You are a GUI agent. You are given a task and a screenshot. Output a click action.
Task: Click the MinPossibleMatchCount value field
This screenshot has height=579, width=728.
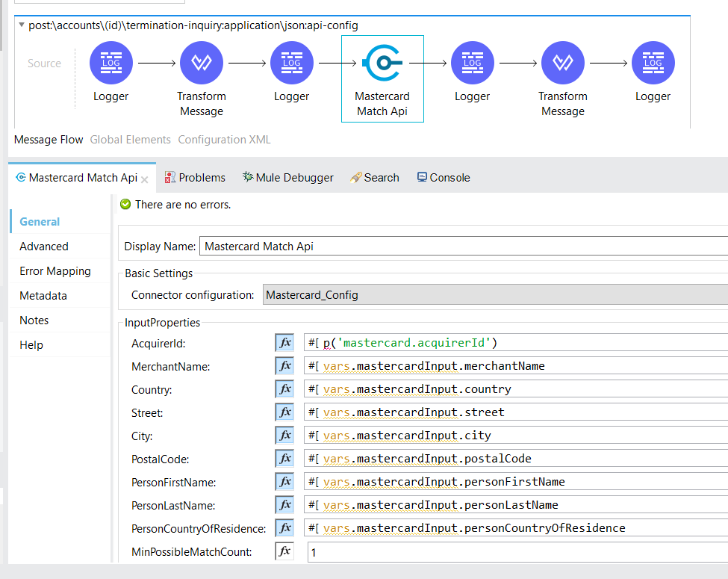(x=517, y=552)
